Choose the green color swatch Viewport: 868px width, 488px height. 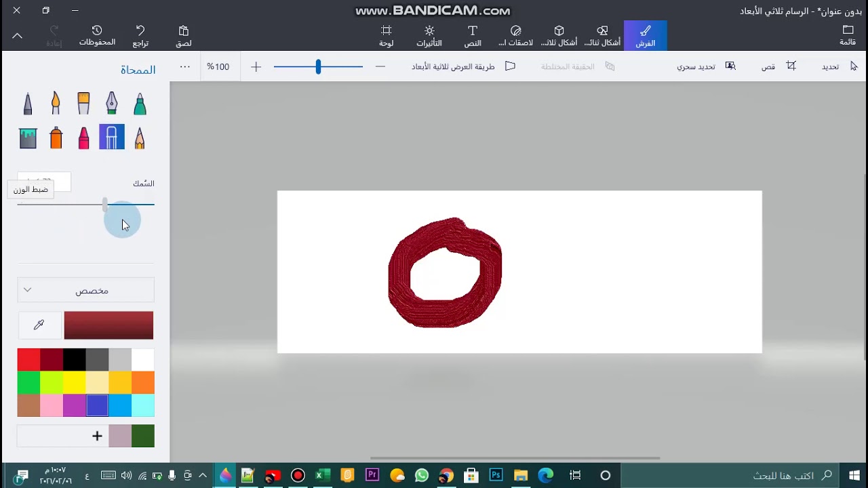(x=29, y=383)
